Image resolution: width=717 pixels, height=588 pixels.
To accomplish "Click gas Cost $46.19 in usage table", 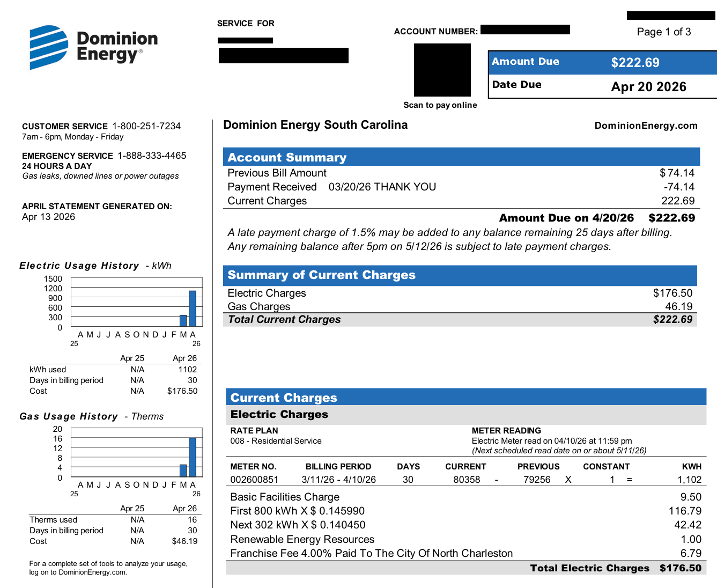I will coord(184,541).
